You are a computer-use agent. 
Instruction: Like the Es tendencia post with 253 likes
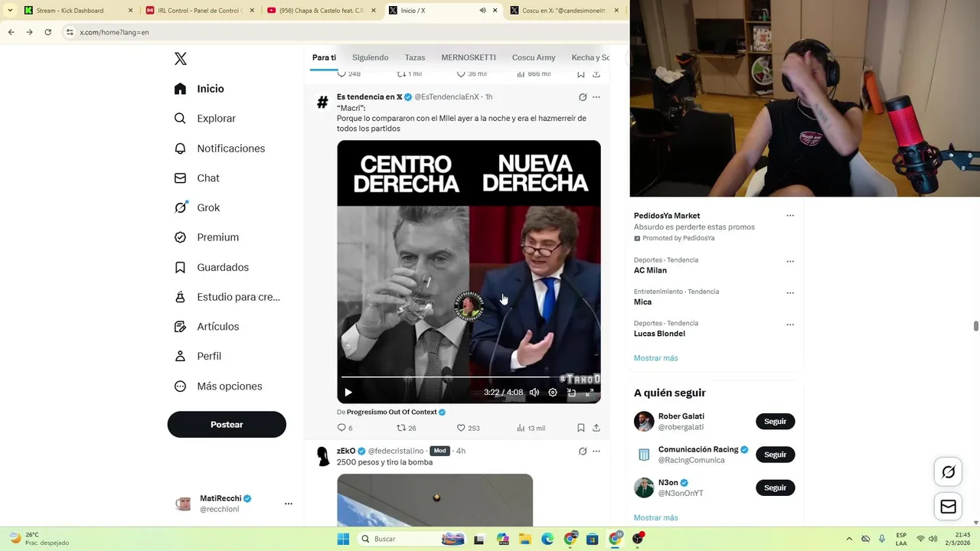468,428
